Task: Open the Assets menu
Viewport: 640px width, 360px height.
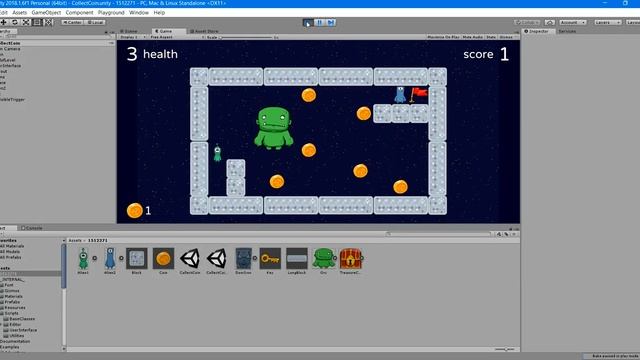Action: pos(19,13)
